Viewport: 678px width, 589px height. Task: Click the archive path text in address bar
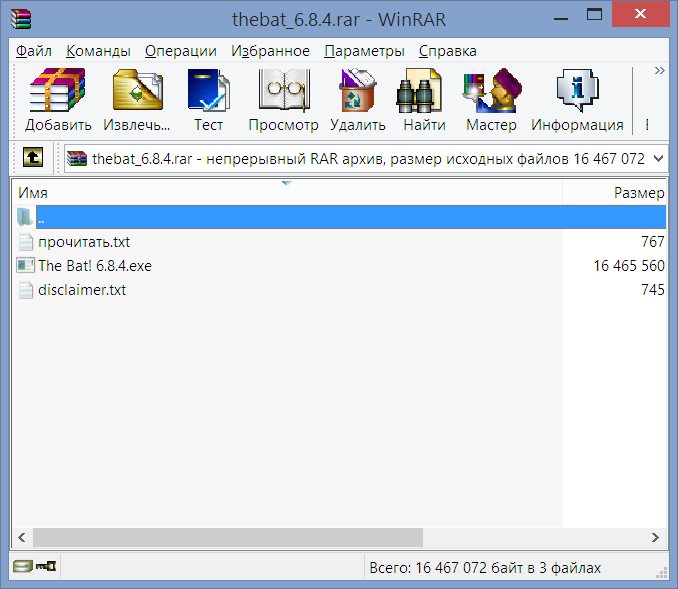368,159
